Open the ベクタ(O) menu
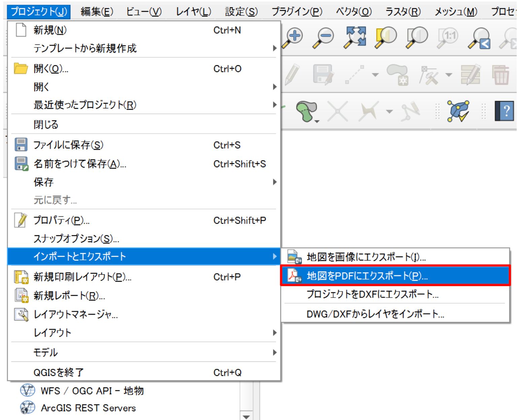Viewport: 519px width, 420px height. click(x=354, y=11)
